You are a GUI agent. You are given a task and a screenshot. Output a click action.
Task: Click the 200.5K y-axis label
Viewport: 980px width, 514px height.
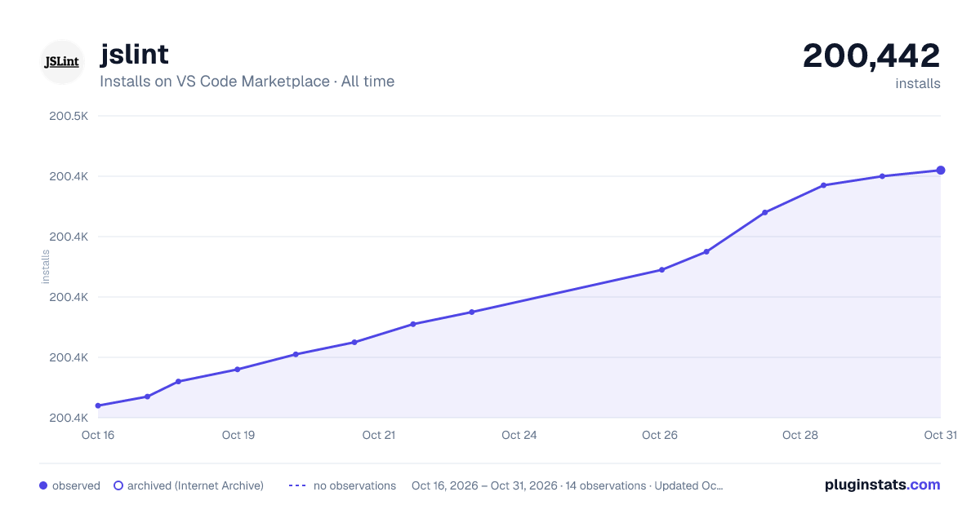[x=69, y=116]
